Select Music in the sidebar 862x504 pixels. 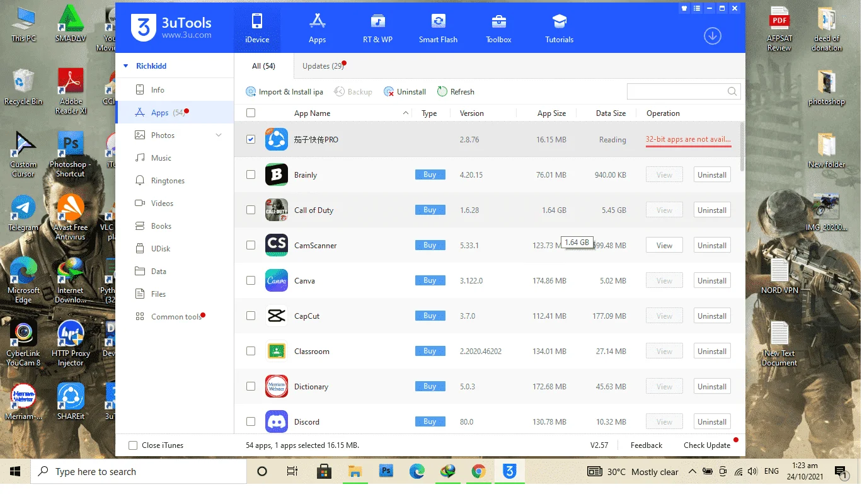tap(175, 157)
